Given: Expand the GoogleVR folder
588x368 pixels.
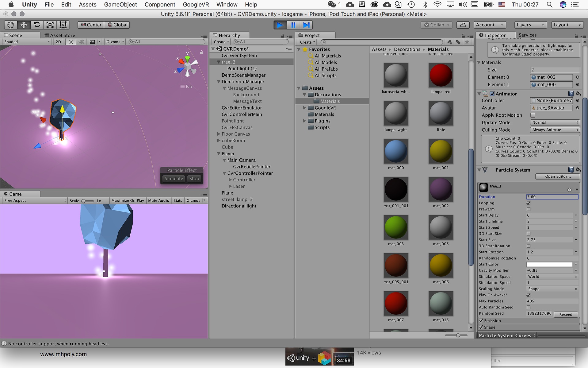Looking at the screenshot, I should pos(304,108).
